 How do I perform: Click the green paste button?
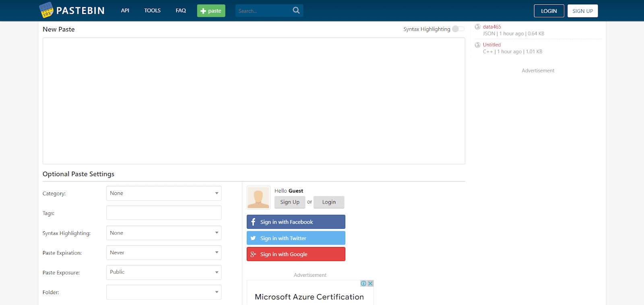pyautogui.click(x=211, y=11)
